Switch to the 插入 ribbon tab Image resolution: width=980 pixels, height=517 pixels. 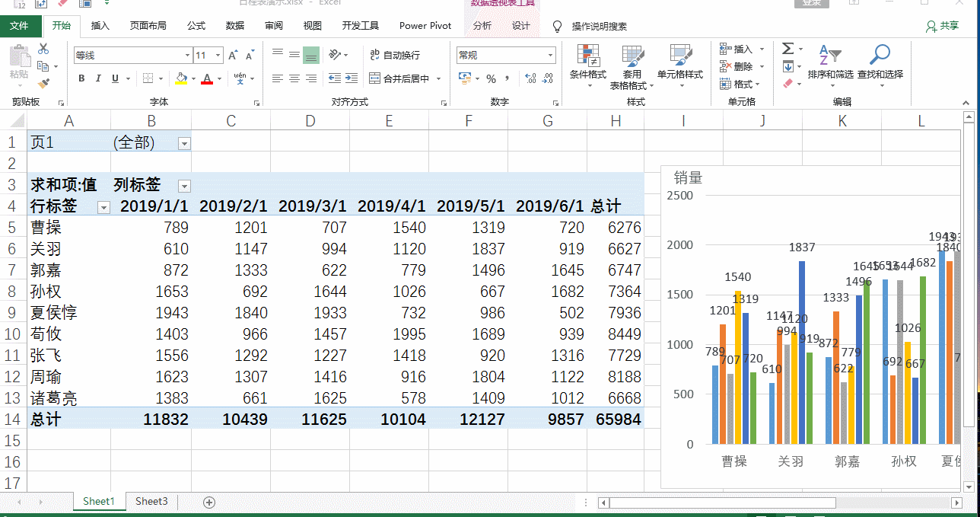pyautogui.click(x=100, y=26)
